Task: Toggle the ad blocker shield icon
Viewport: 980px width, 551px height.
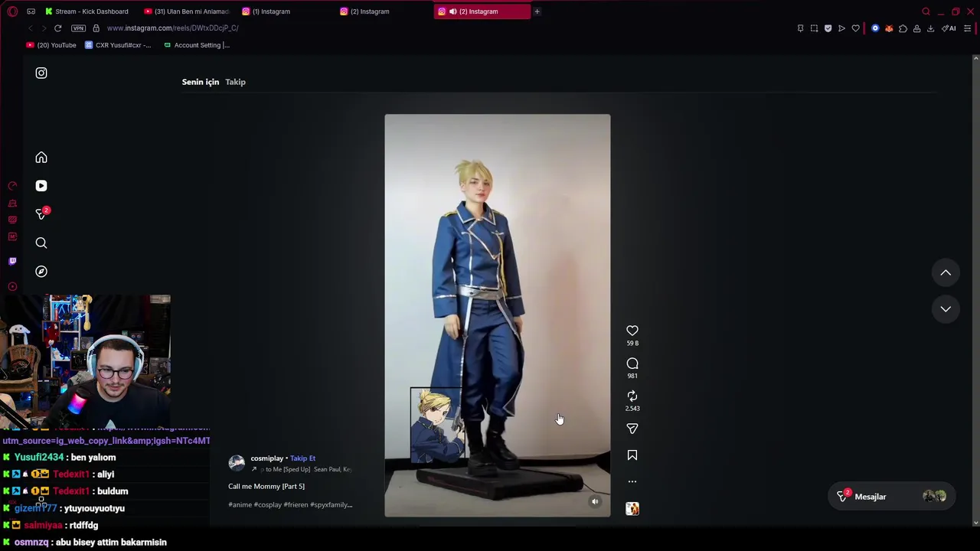Action: click(x=828, y=28)
